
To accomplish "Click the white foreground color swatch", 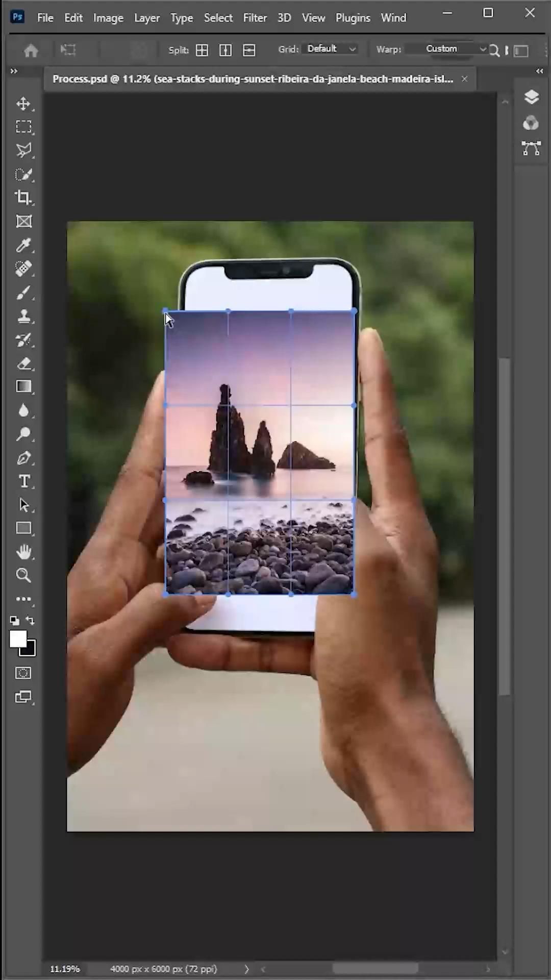I will pyautogui.click(x=17, y=639).
